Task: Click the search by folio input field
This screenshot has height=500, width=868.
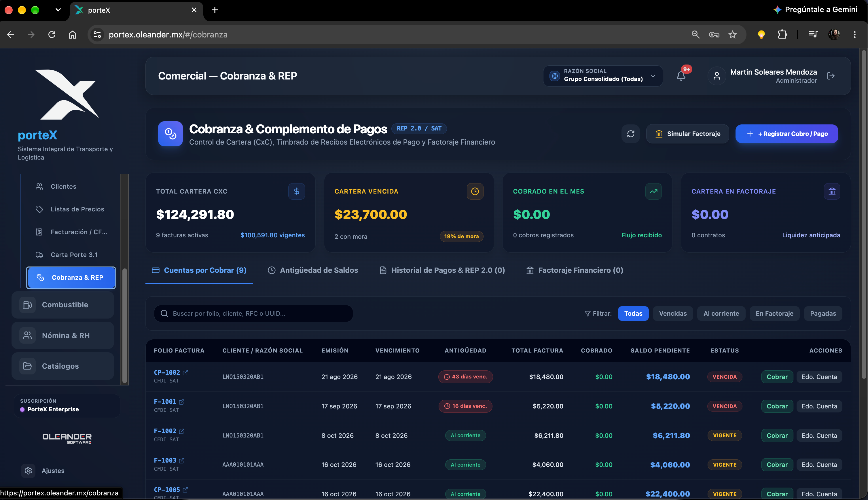Action: click(x=253, y=314)
